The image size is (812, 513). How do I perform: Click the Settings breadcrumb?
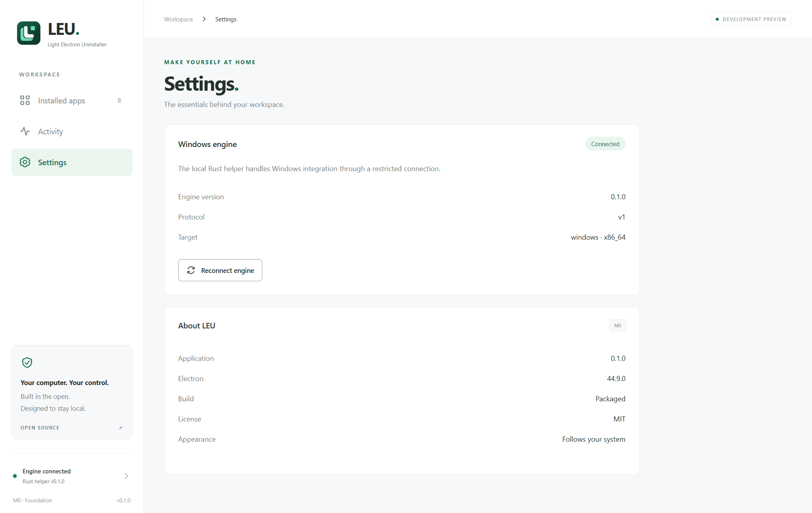point(226,19)
